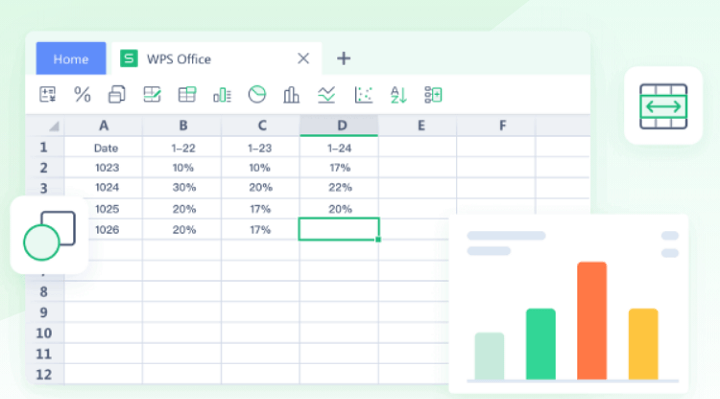Select row 2 header
This screenshot has width=720, height=399.
click(x=44, y=168)
